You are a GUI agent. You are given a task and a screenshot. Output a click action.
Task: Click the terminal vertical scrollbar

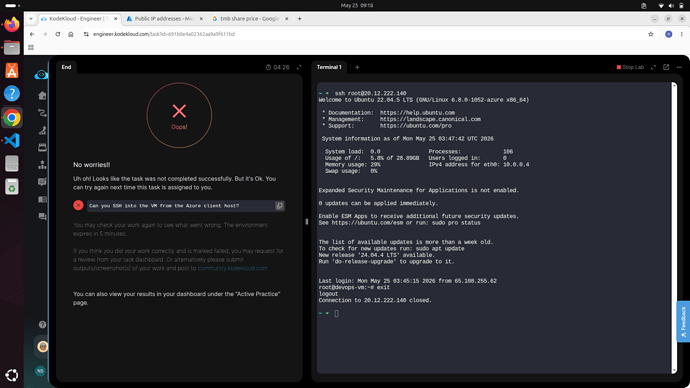674,227
